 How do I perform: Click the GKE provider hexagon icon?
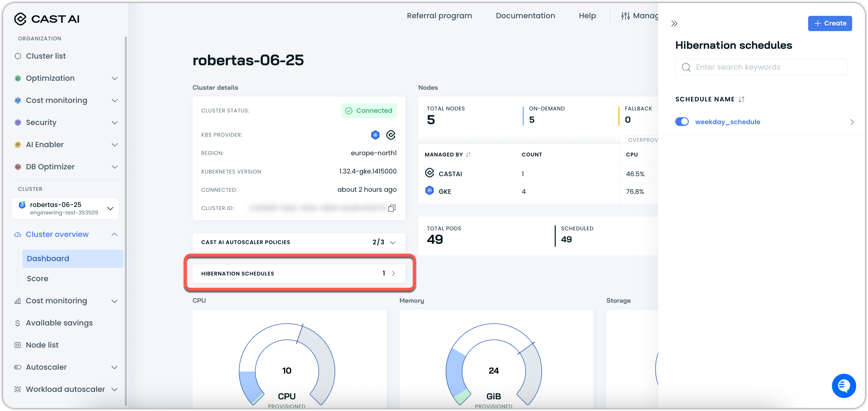click(375, 135)
